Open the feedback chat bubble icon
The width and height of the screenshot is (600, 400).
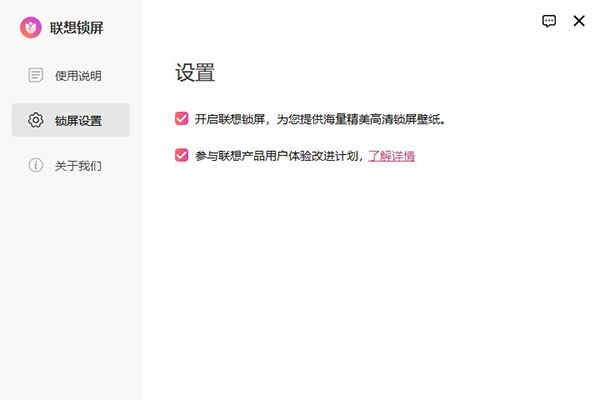549,21
